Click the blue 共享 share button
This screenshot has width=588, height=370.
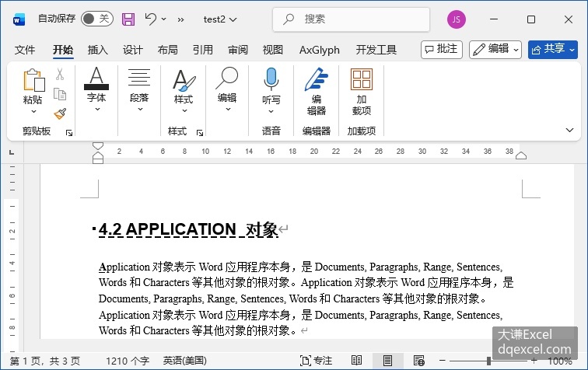[x=553, y=50]
